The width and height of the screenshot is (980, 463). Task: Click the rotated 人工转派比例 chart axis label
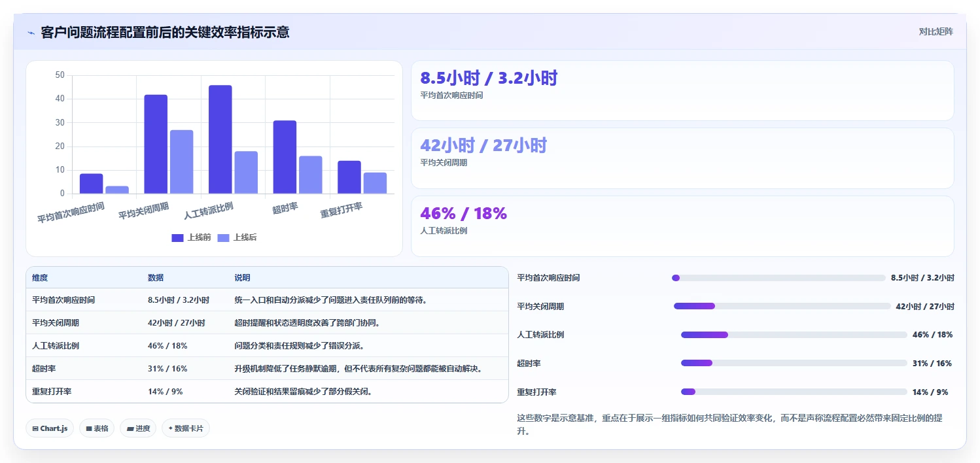coord(209,211)
